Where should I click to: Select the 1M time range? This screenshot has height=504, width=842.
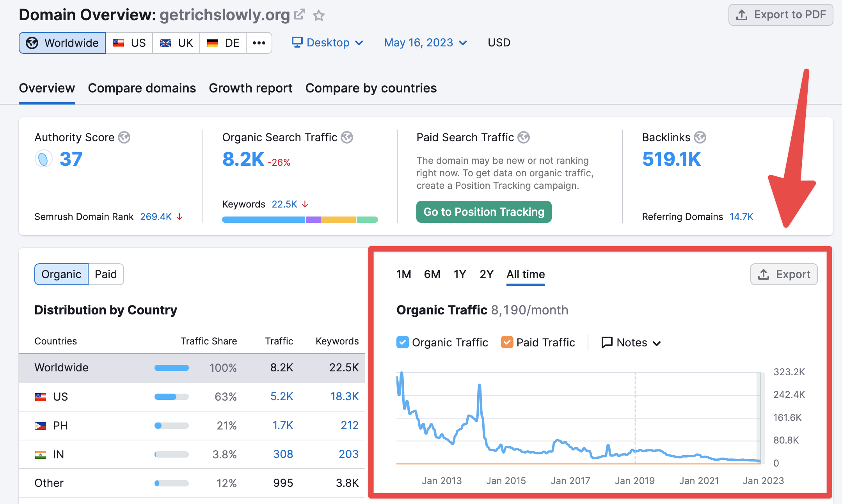404,274
